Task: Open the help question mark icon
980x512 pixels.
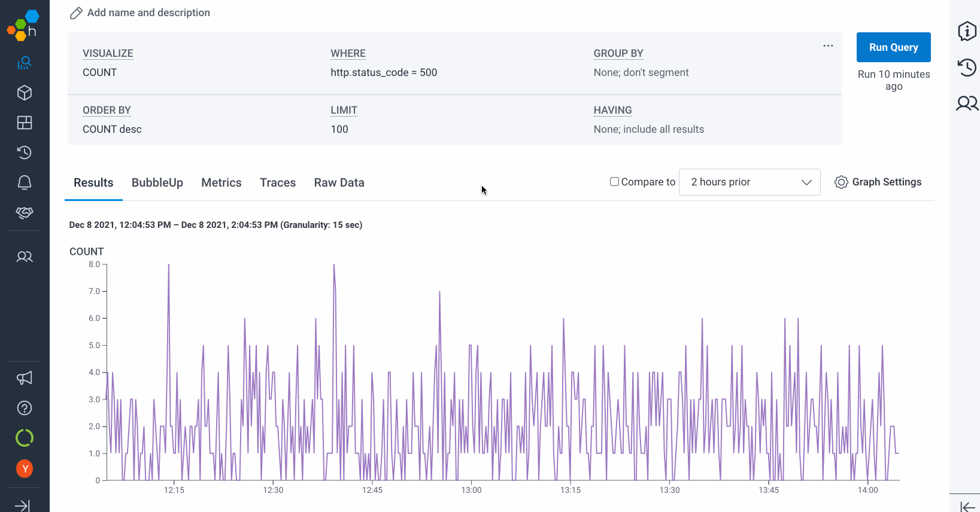Action: pyautogui.click(x=25, y=408)
